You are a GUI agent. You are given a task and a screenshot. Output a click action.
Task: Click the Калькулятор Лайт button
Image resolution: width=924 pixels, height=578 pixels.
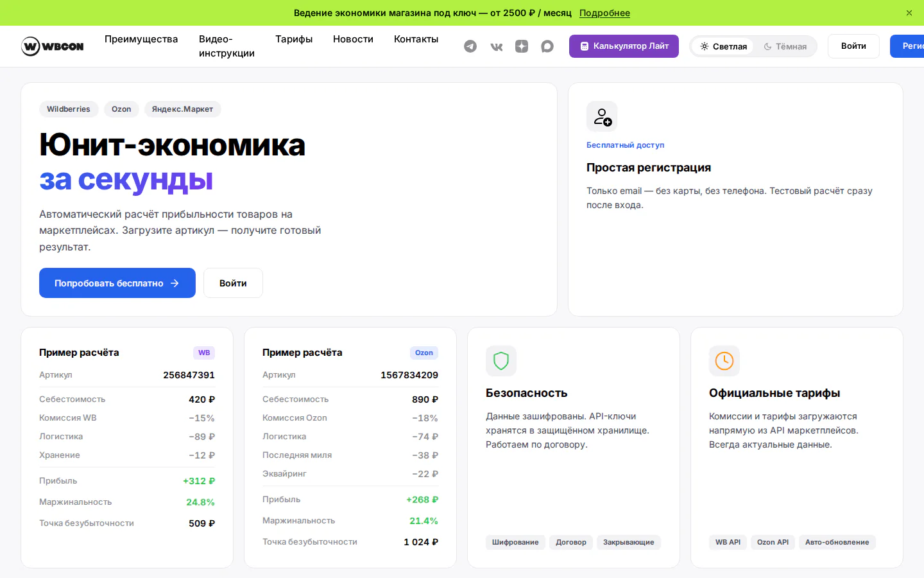(624, 46)
